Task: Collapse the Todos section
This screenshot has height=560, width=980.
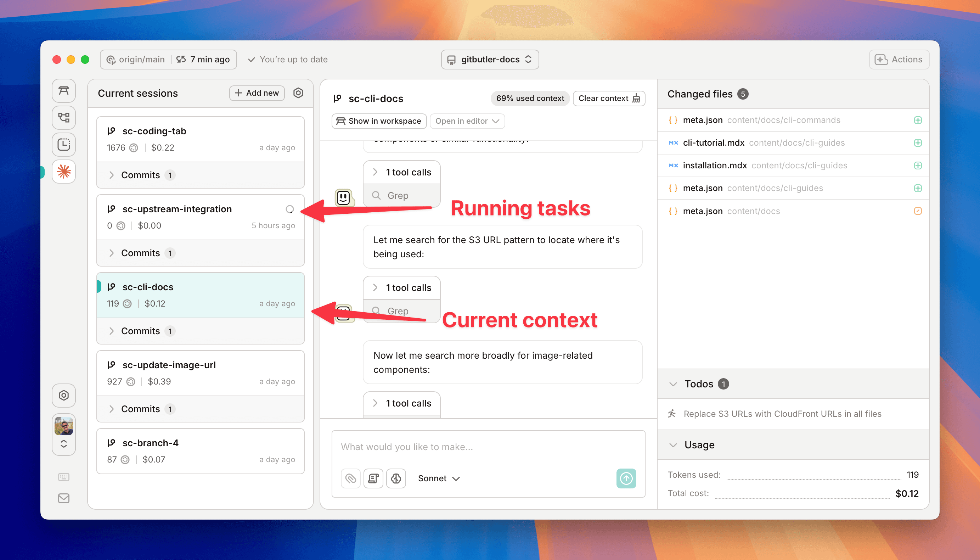Action: pos(673,384)
